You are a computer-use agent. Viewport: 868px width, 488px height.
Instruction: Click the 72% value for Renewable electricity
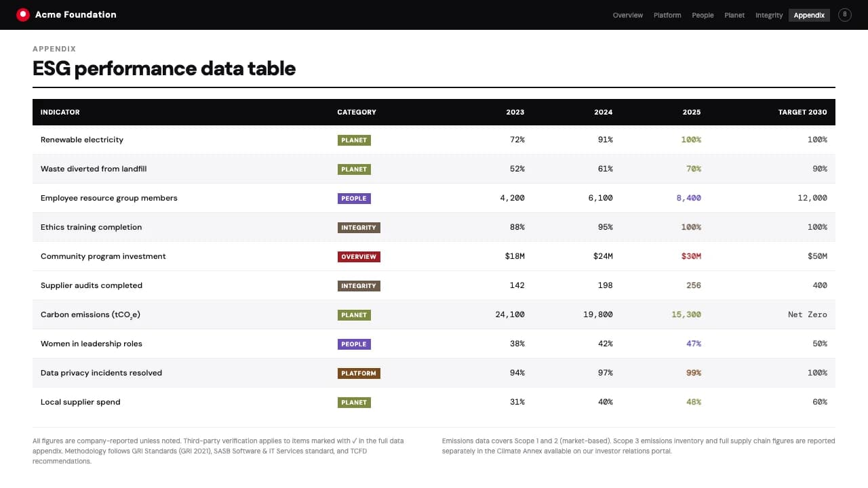click(517, 140)
